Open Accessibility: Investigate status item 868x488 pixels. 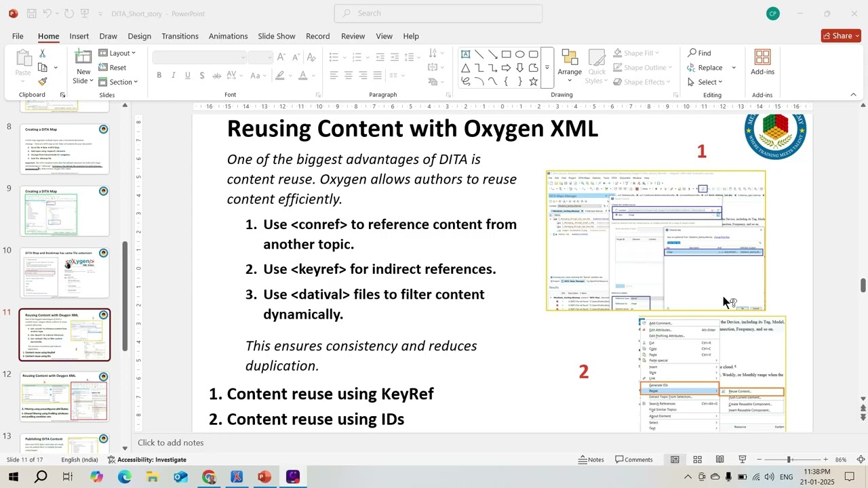tap(146, 460)
